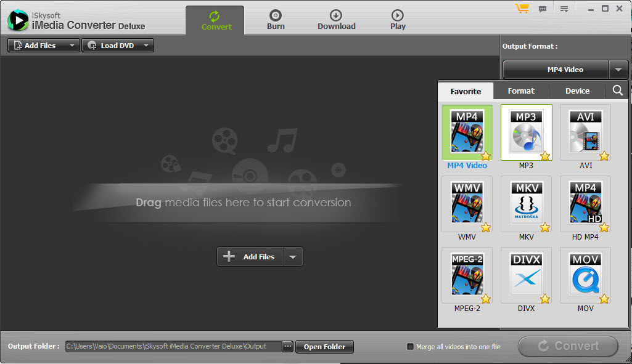
Task: Toggle favorite star on the MP3 icon
Action: tap(545, 156)
